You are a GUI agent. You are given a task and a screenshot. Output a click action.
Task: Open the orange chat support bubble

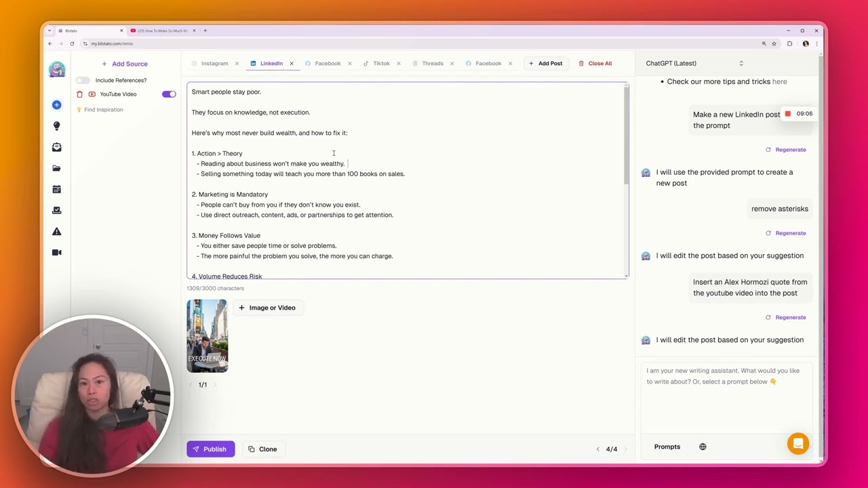coord(798,443)
